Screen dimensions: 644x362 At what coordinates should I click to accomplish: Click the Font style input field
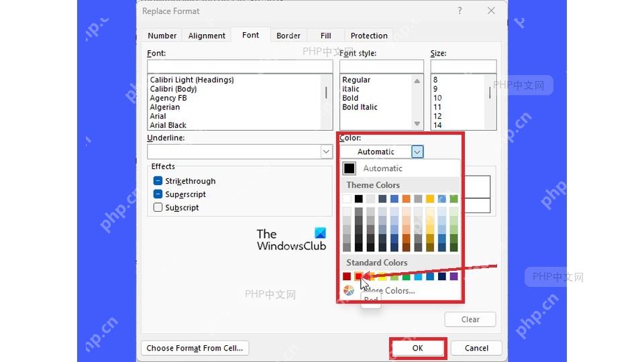click(x=381, y=66)
